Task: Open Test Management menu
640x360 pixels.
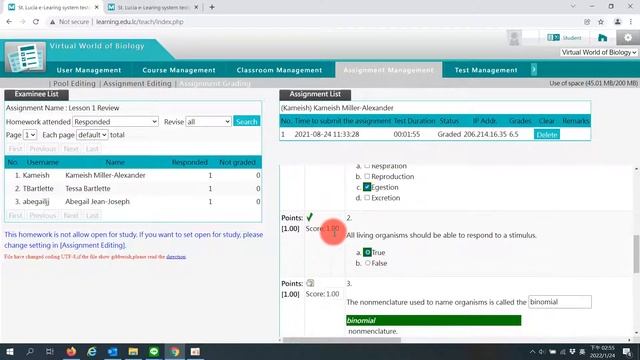Action: [x=486, y=70]
